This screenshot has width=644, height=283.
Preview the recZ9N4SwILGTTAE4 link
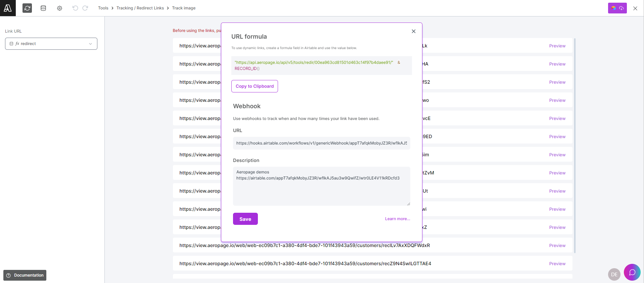coord(557,264)
